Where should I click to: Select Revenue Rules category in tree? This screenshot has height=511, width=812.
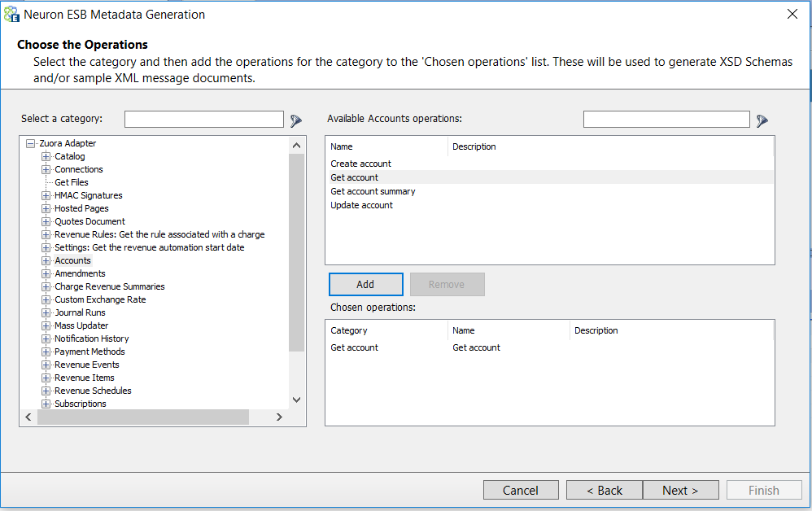click(159, 234)
